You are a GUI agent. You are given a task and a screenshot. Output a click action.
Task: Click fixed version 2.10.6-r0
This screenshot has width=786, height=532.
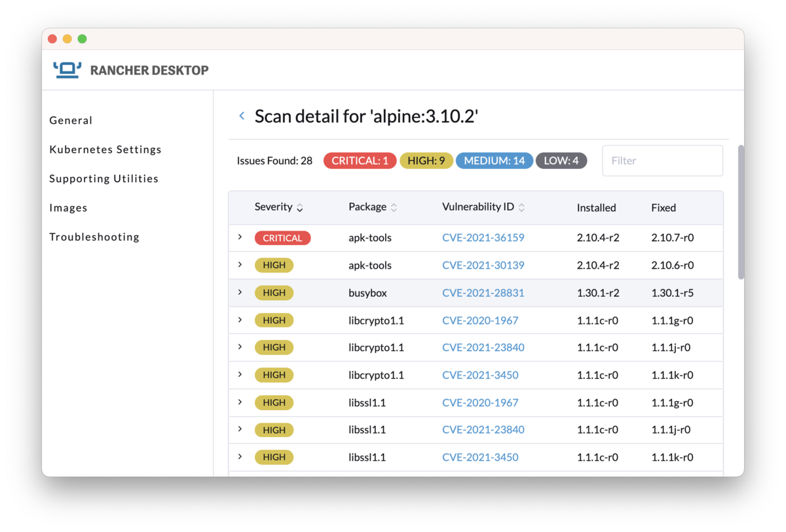[x=672, y=265]
